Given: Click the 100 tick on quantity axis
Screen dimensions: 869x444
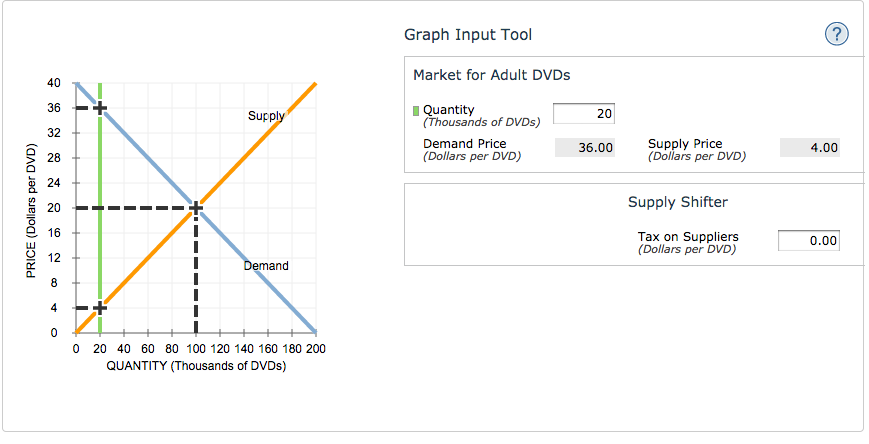Looking at the screenshot, I should [196, 349].
